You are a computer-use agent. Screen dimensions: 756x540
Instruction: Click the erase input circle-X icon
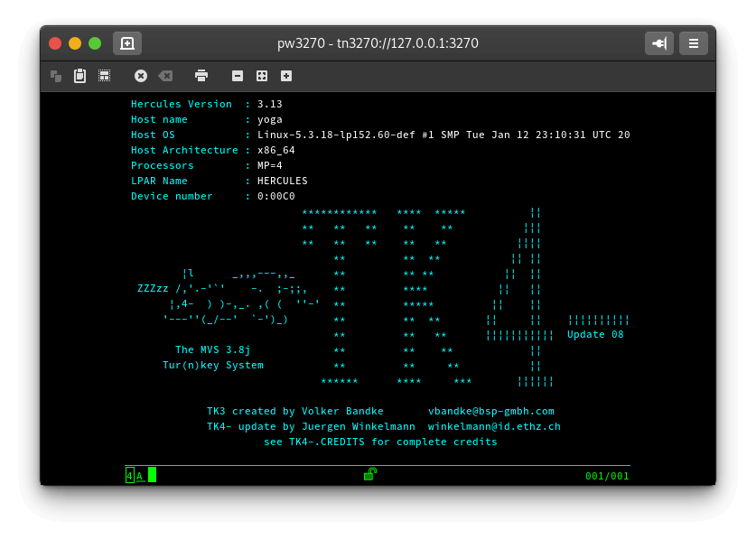pyautogui.click(x=141, y=76)
